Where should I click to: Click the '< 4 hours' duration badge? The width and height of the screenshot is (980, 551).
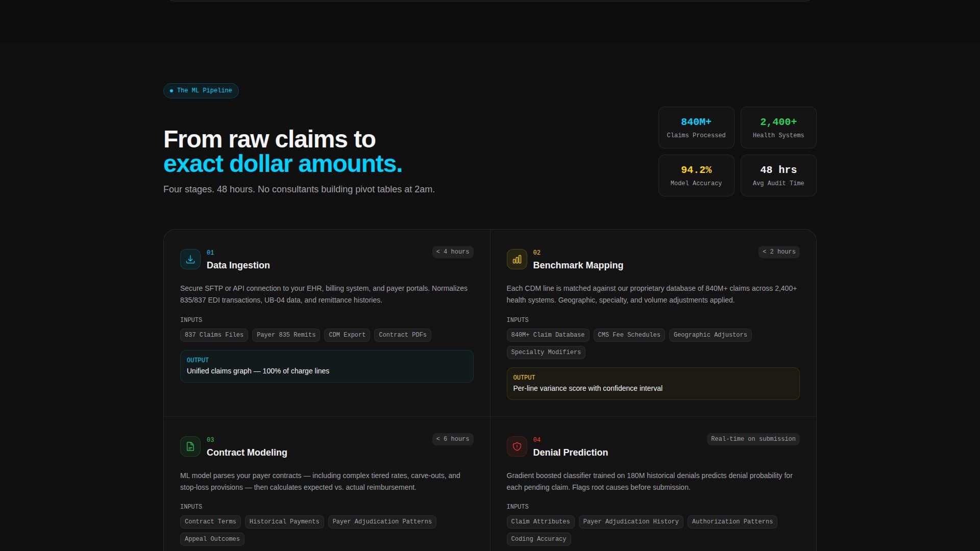(453, 252)
